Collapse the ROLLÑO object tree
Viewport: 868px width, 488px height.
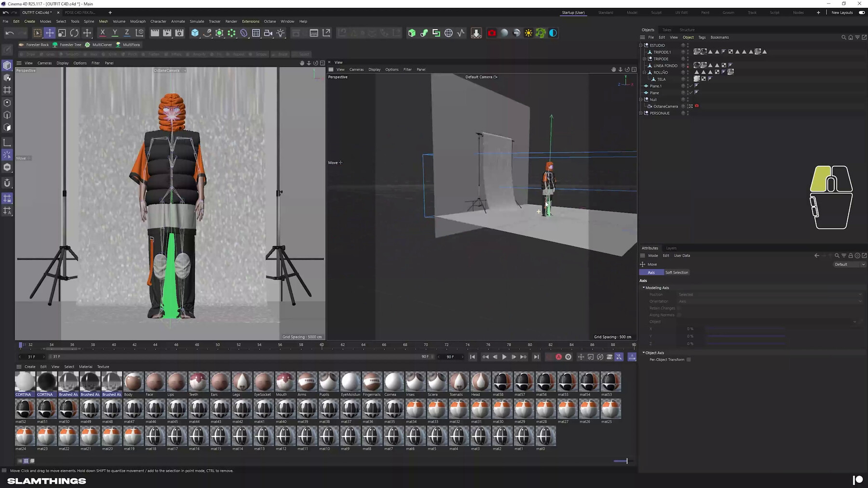point(645,72)
